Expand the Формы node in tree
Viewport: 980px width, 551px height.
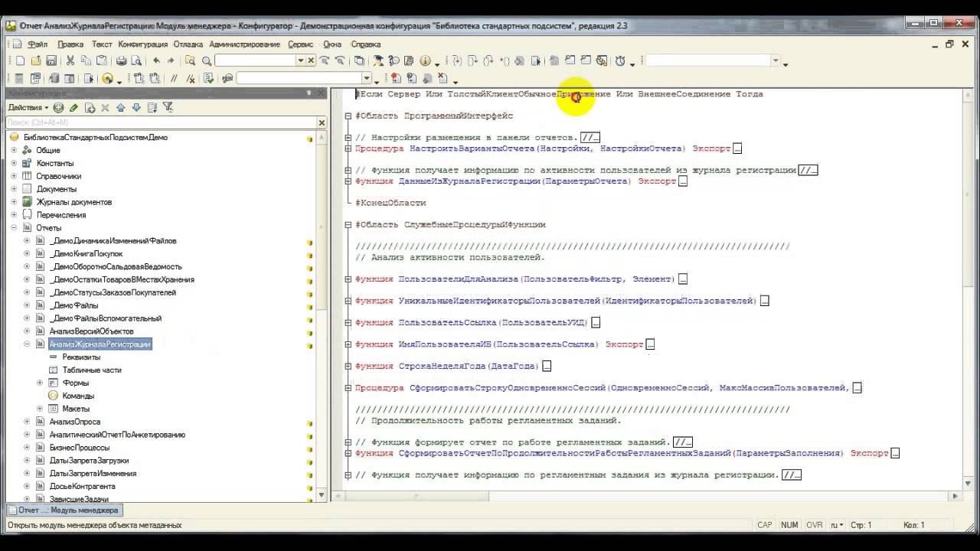[x=40, y=383]
